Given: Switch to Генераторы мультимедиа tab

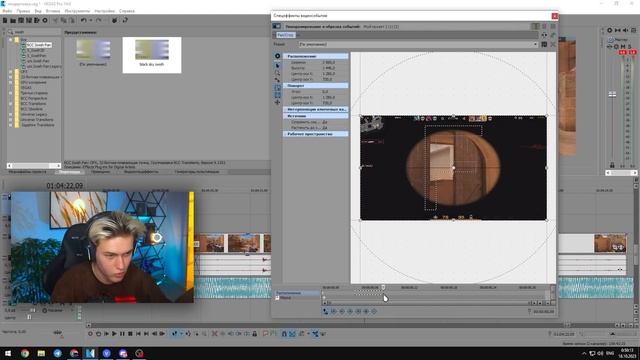Looking at the screenshot, I should tap(197, 172).
